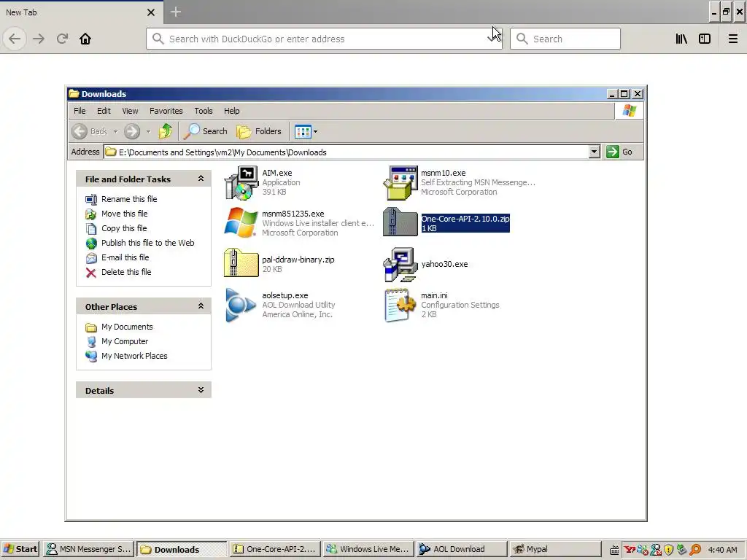
Task: Click the Explorer Forward arrow button
Action: (x=132, y=131)
